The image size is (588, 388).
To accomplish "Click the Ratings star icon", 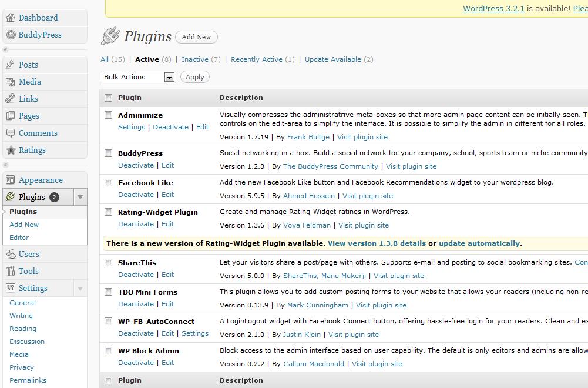I will coord(11,150).
